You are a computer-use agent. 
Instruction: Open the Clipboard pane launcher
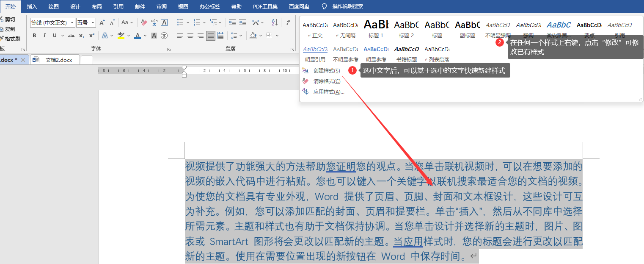click(23, 50)
